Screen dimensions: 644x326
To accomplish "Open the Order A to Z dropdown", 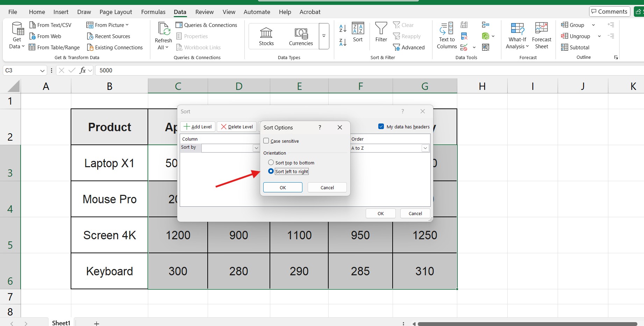I will tap(425, 148).
